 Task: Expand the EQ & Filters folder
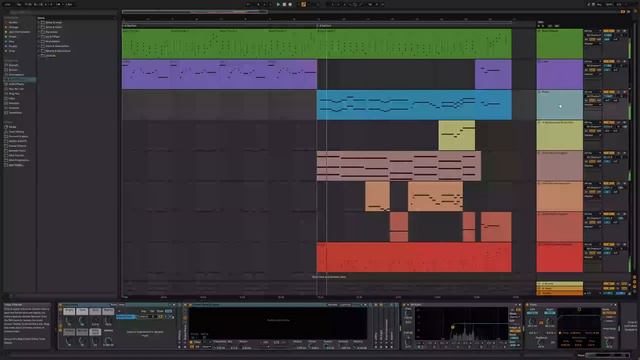point(39,37)
